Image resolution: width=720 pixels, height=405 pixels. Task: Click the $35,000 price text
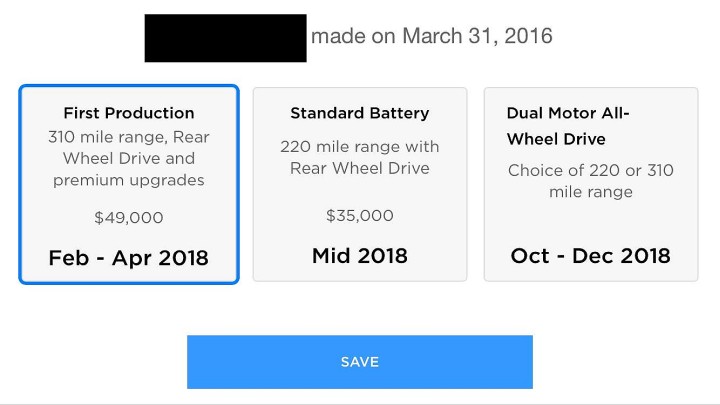(360, 215)
